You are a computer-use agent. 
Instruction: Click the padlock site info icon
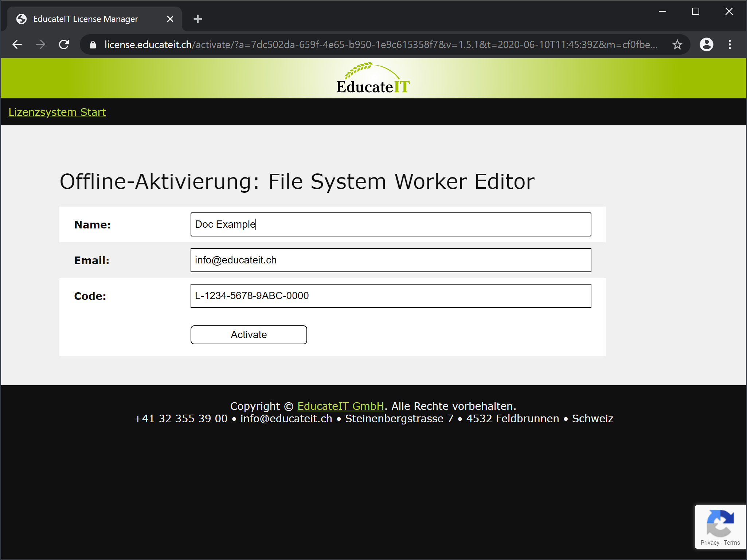click(x=93, y=44)
